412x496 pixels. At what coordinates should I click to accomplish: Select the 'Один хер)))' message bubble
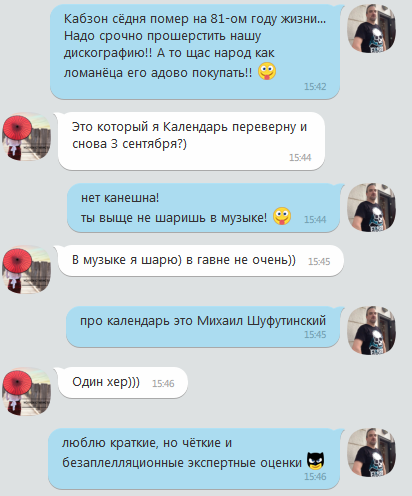(x=123, y=383)
